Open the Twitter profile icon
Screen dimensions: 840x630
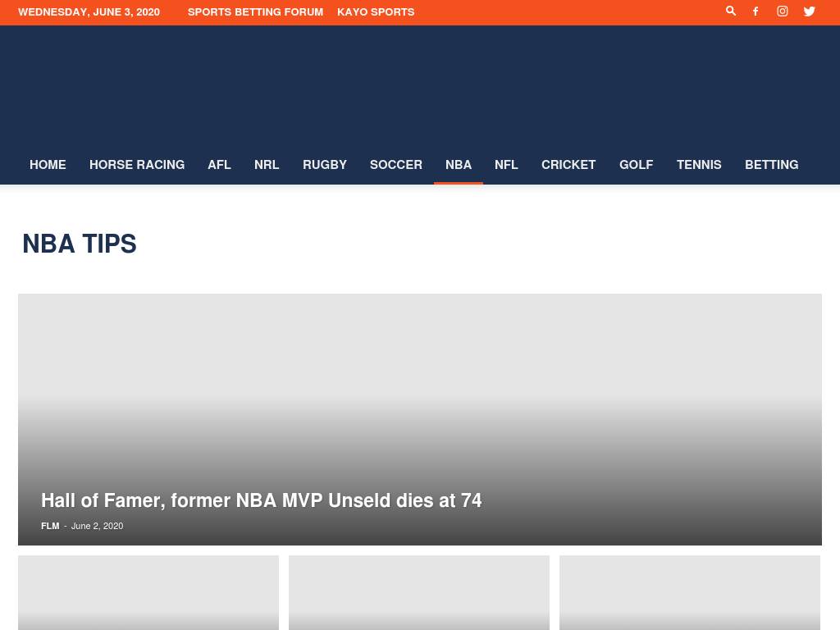809,11
